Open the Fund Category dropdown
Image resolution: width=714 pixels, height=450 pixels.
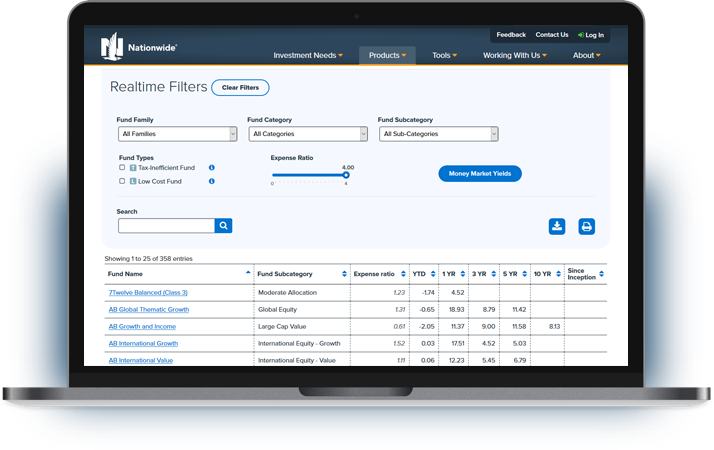[x=307, y=134]
